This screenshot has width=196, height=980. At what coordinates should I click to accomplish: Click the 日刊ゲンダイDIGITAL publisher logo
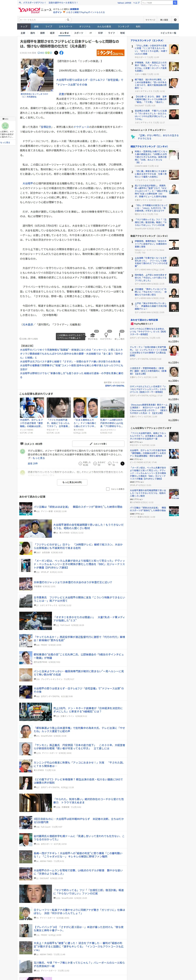pyautogui.click(x=110, y=53)
